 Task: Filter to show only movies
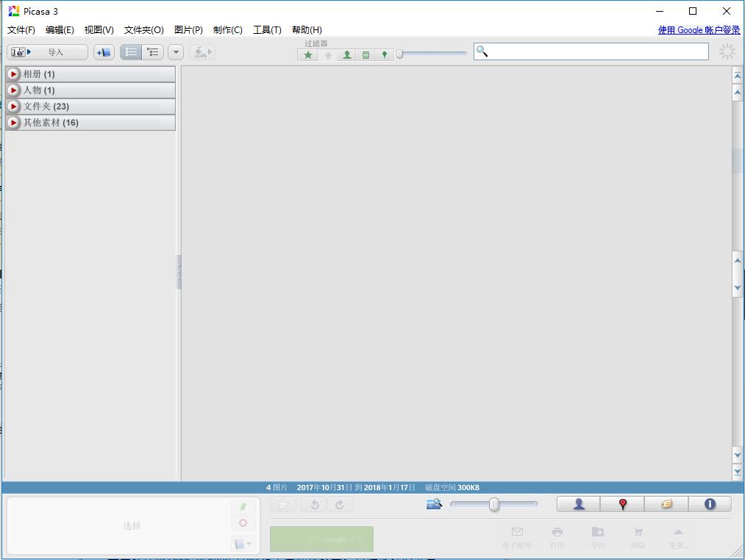point(366,55)
